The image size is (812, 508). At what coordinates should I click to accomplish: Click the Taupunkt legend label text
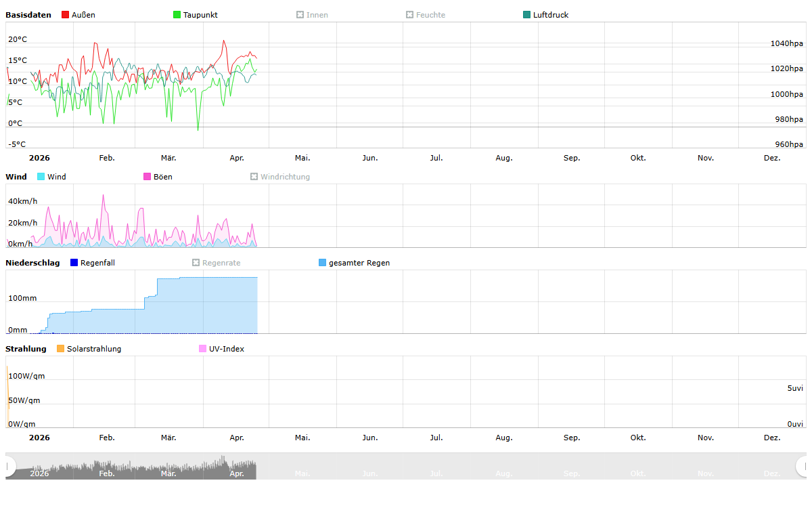pyautogui.click(x=200, y=15)
